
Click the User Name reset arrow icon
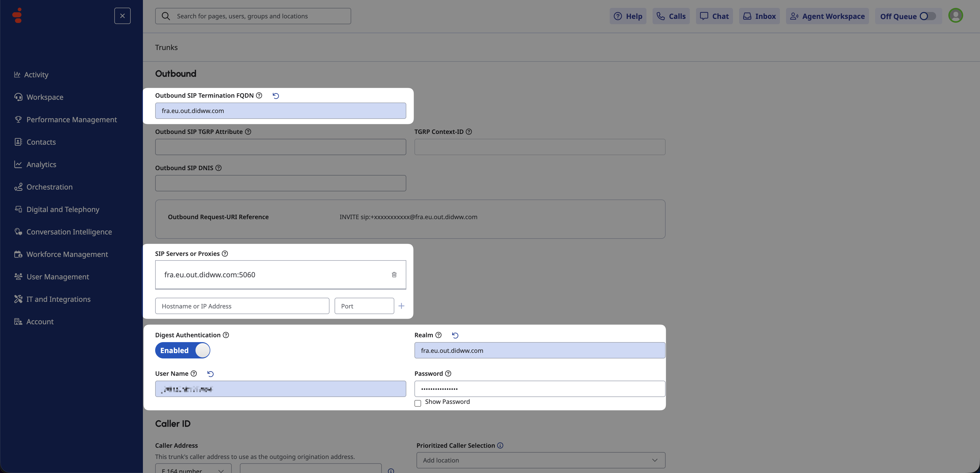coord(210,374)
